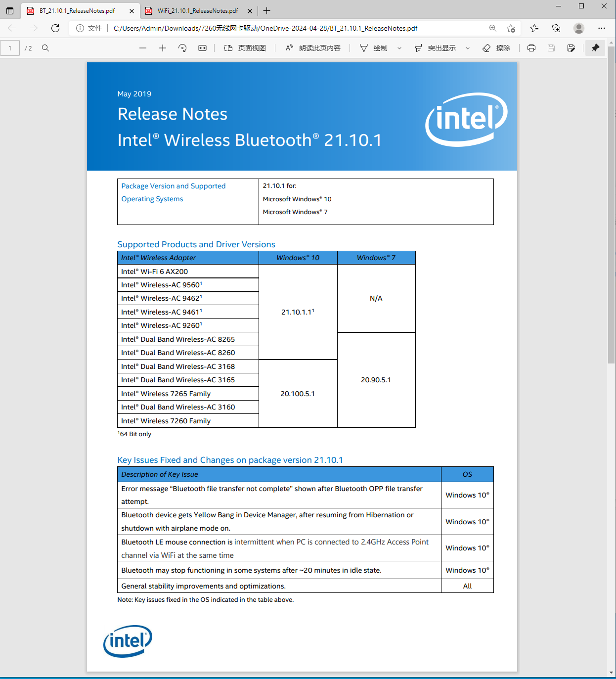Minimize the browser window

[559, 6]
